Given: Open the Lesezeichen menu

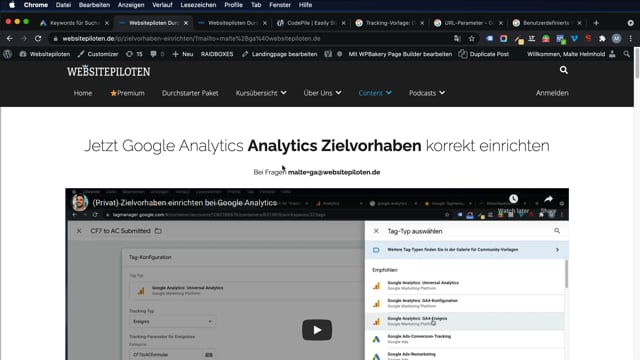Looking at the screenshot, I should click(198, 5).
